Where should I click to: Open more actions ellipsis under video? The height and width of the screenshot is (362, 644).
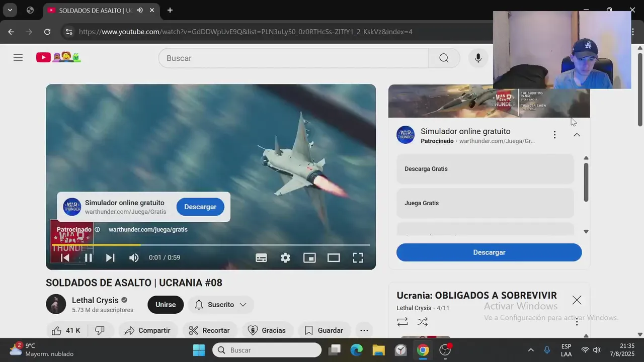364,330
